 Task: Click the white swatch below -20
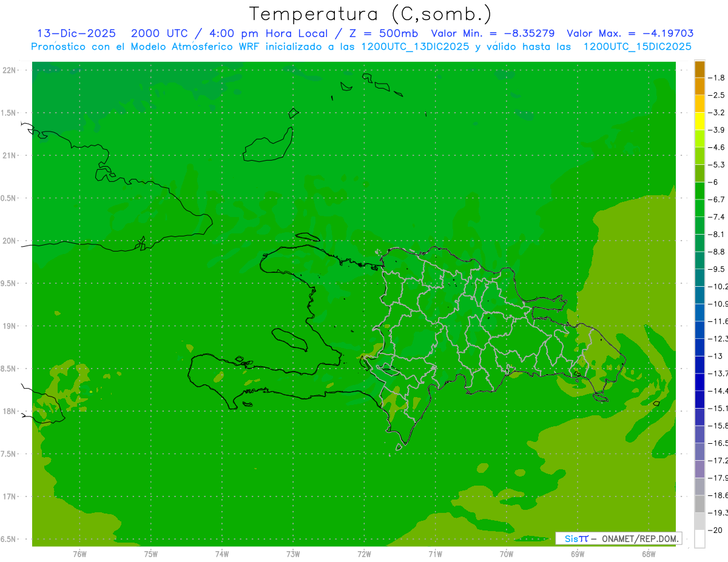click(x=699, y=538)
